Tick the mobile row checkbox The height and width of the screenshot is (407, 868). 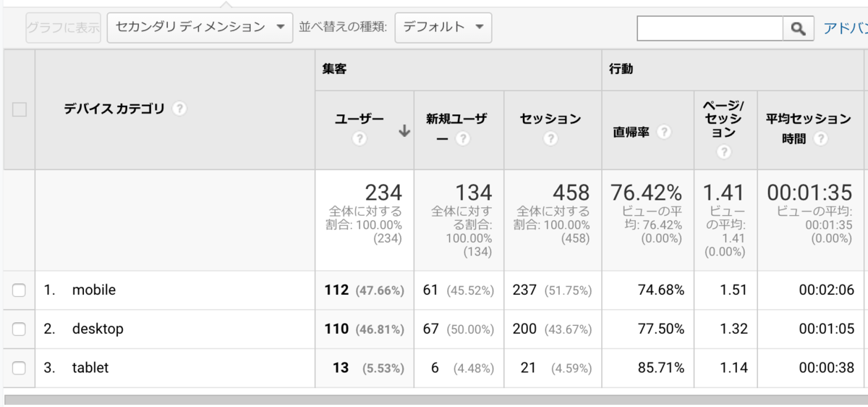pyautogui.click(x=19, y=290)
